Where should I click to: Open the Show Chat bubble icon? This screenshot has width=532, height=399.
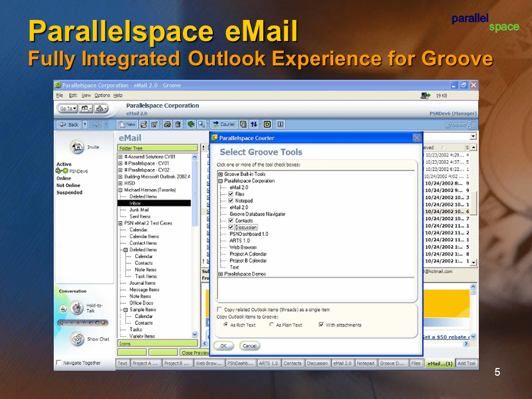coord(76,339)
